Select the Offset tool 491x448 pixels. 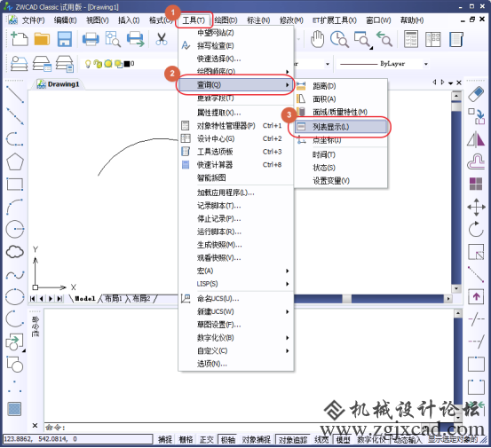pyautogui.click(x=476, y=161)
